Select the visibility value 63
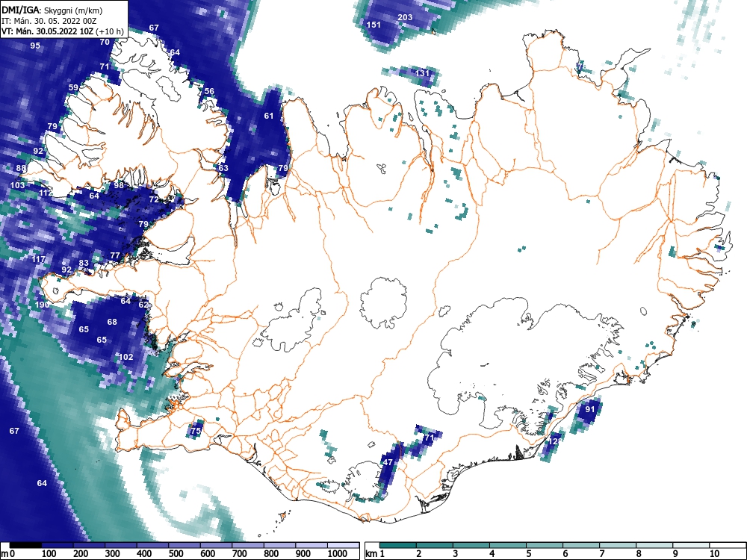Image resolution: width=747 pixels, height=560 pixels. tap(223, 167)
